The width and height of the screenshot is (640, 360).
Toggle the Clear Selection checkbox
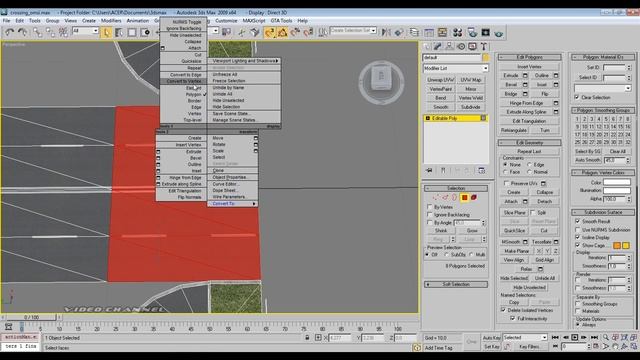(x=577, y=97)
